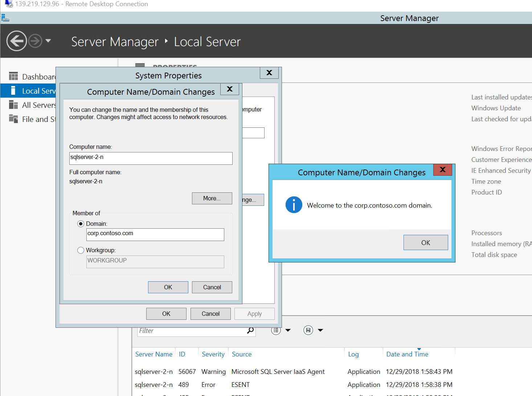This screenshot has width=532, height=396.
Task: Click inside the Computer name field
Action: point(151,158)
